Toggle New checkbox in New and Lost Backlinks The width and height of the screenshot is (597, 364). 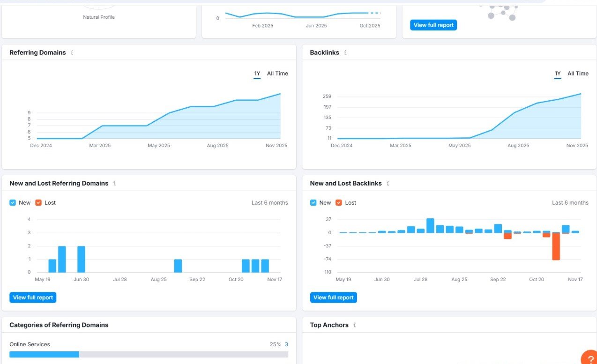click(313, 203)
